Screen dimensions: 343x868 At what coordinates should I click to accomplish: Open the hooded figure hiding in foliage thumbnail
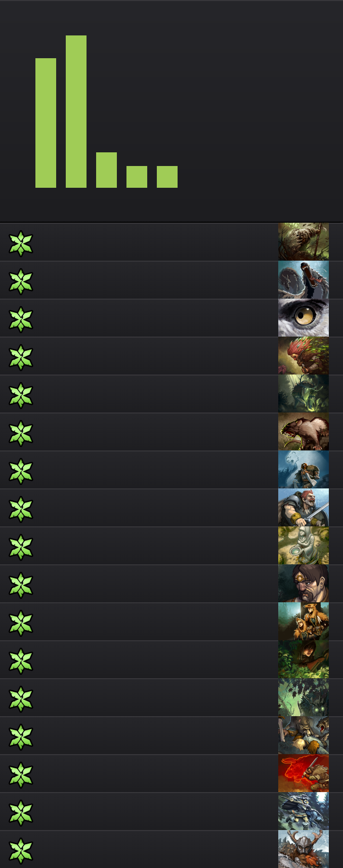pos(304,659)
